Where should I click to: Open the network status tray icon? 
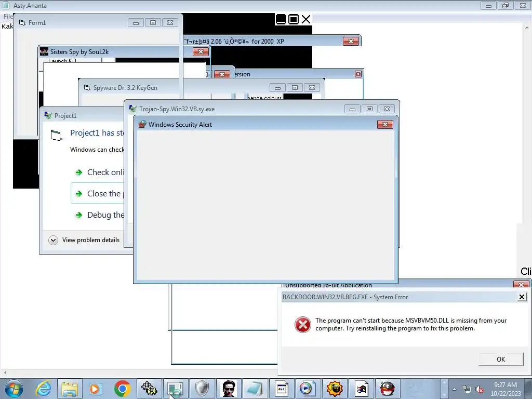(x=467, y=390)
